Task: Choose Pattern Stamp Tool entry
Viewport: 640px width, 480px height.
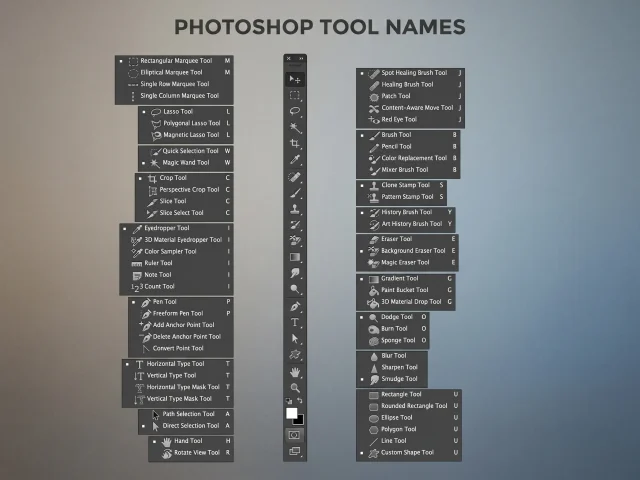Action: (x=401, y=197)
